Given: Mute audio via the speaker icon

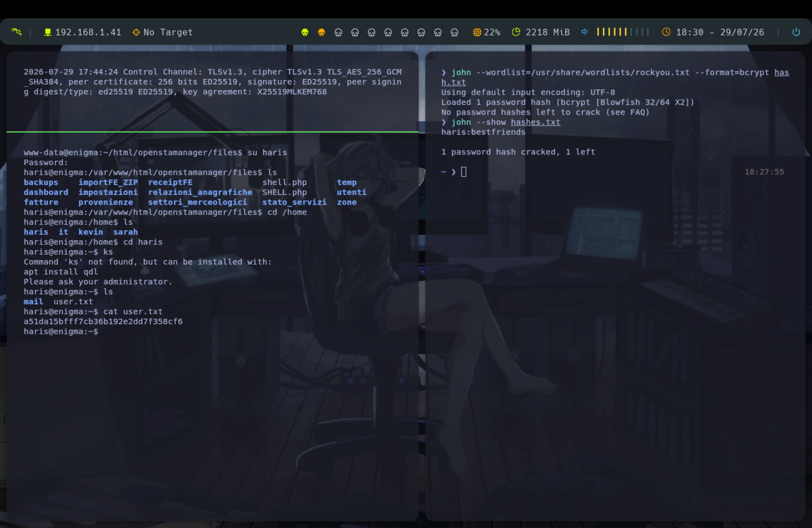Looking at the screenshot, I should [x=585, y=32].
